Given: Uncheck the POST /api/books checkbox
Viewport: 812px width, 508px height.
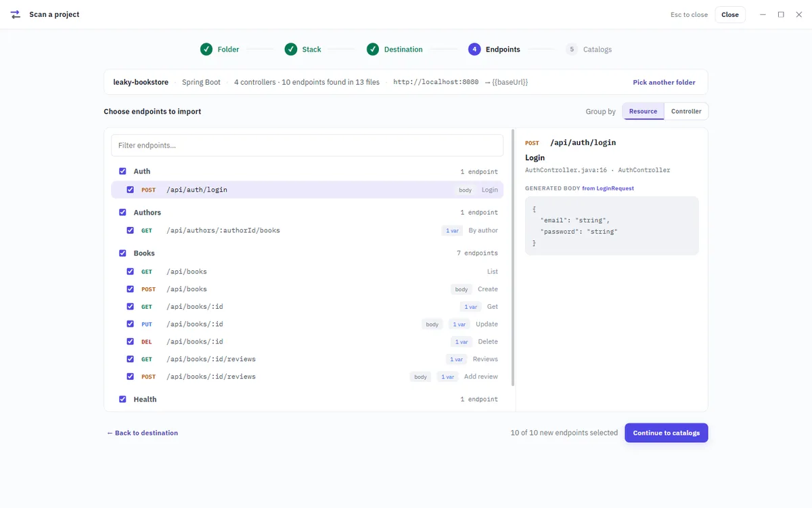Looking at the screenshot, I should pyautogui.click(x=131, y=289).
